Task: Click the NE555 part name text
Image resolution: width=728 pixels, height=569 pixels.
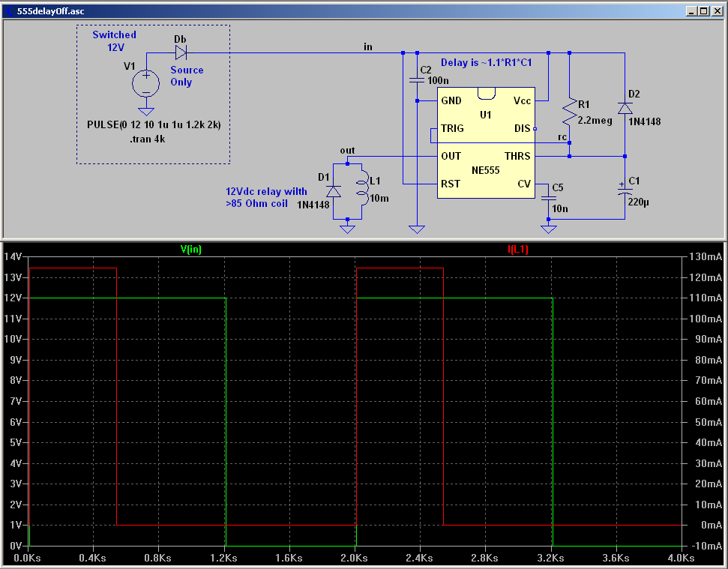Action: tap(486, 170)
